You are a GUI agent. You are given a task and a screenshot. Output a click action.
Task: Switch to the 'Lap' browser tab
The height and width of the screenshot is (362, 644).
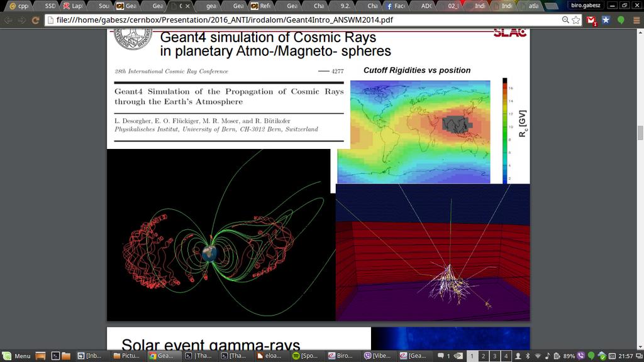pyautogui.click(x=73, y=6)
